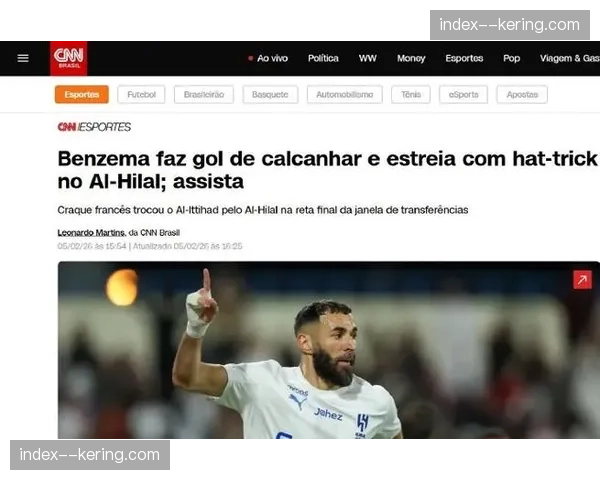This screenshot has height=480, width=600.
Task: Choose the Basquete category chip
Action: point(270,95)
